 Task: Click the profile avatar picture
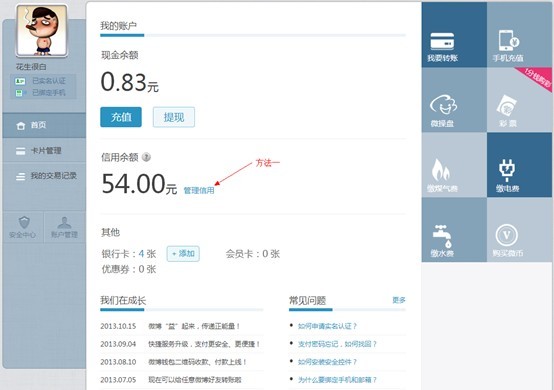42,30
